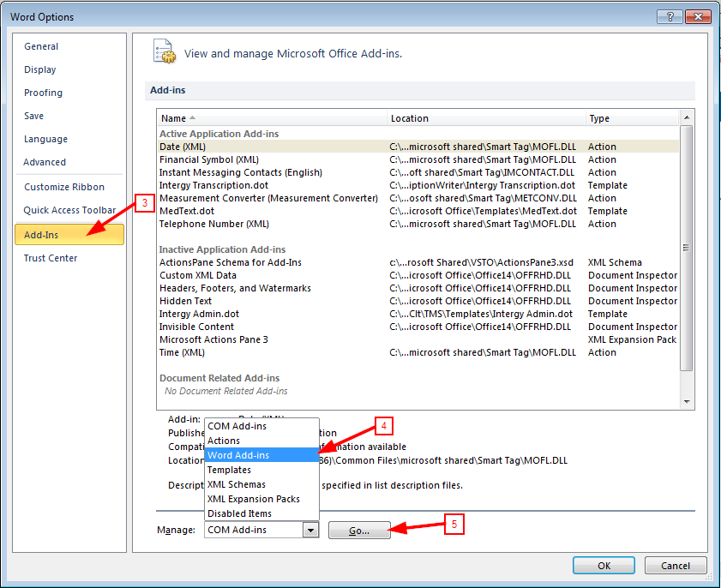The image size is (721, 588).
Task: Click the list scrollbar down arrow
Action: tap(687, 402)
